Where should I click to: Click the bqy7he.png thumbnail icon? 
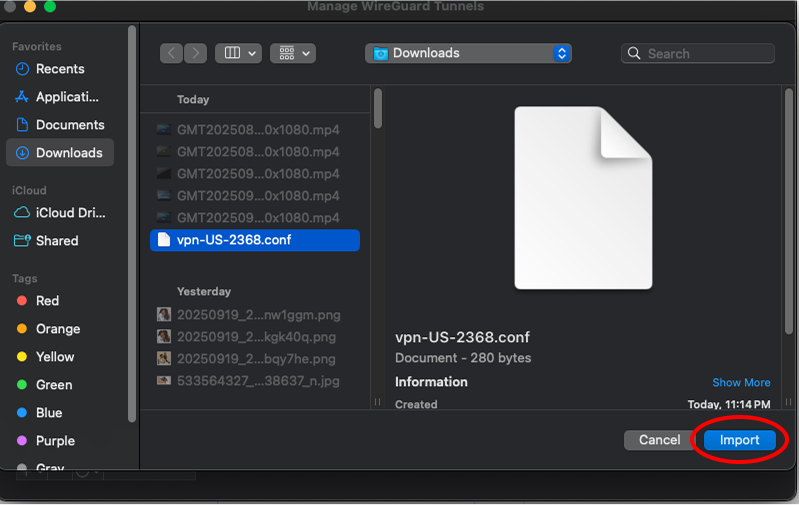pos(164,358)
